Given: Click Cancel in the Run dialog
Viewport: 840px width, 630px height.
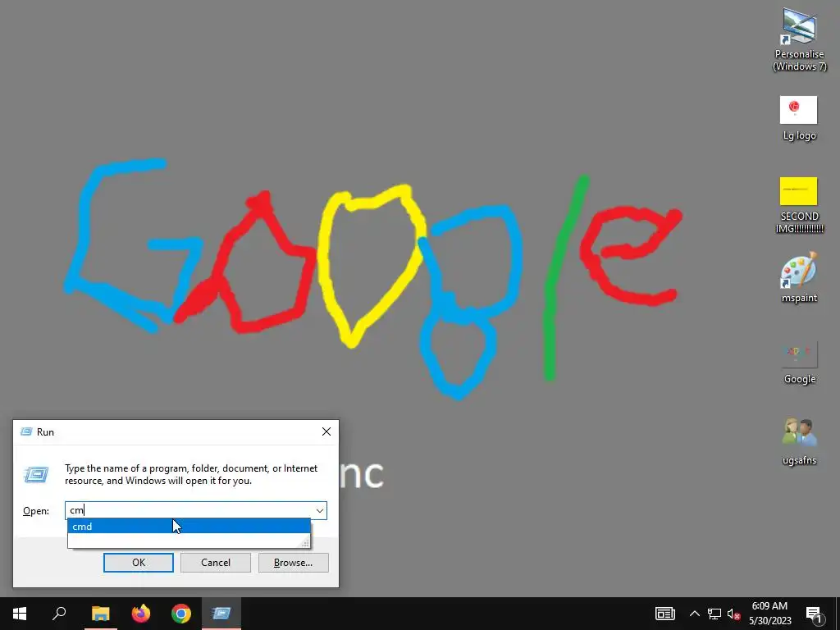Looking at the screenshot, I should [216, 563].
